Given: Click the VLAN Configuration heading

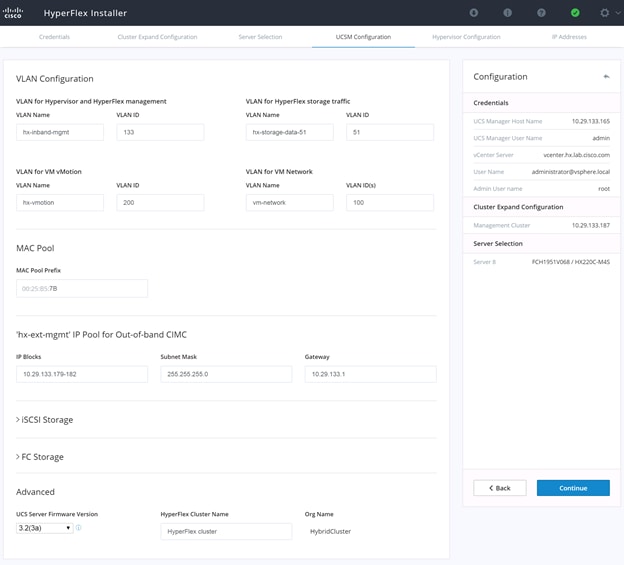Looking at the screenshot, I should pos(55,79).
